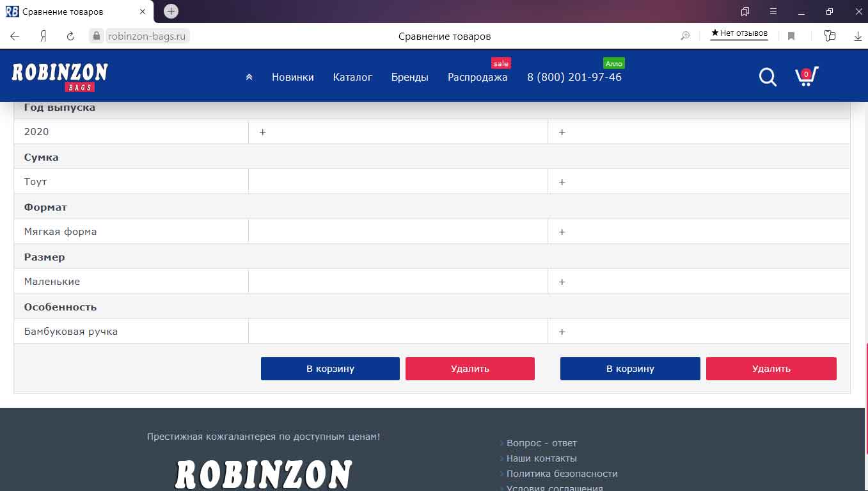Open Новинки menu item
Screen dimensions: 868x491
point(293,77)
